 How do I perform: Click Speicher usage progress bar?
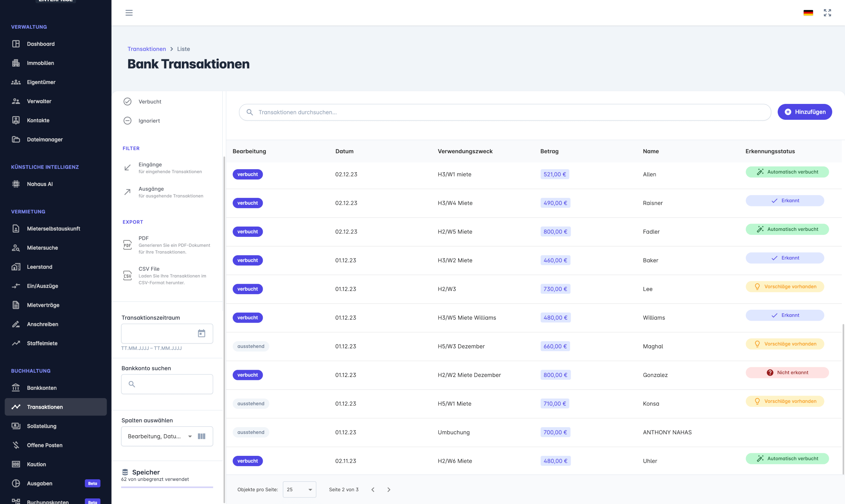point(167,488)
